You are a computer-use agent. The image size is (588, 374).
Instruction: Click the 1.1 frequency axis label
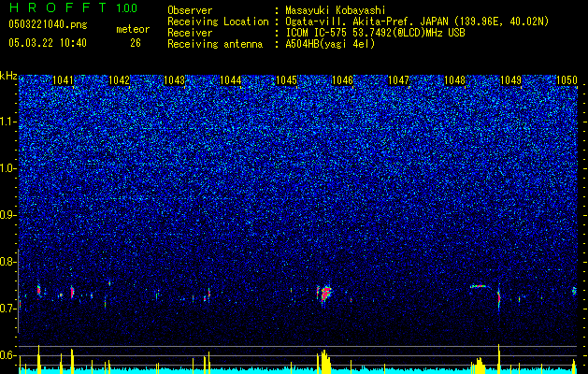[x=7, y=122]
